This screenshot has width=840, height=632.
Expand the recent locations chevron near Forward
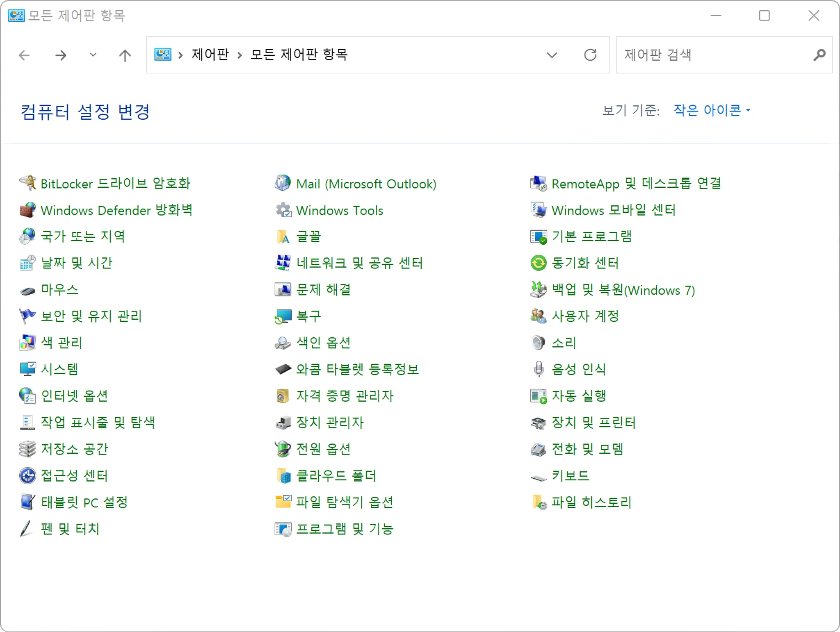click(x=93, y=55)
